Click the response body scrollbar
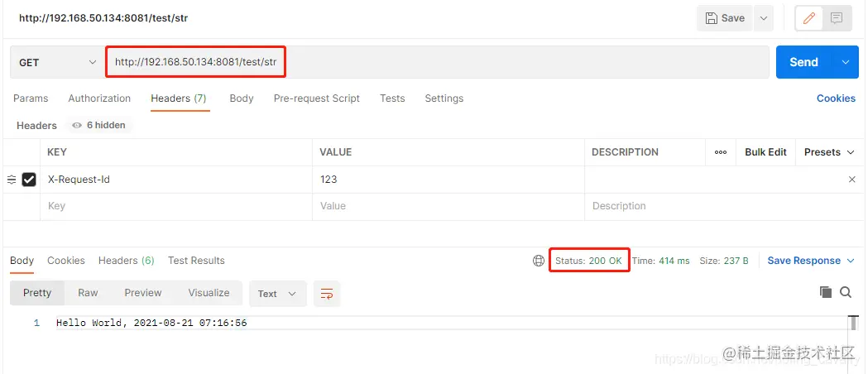This screenshot has height=374, width=868. tap(854, 323)
